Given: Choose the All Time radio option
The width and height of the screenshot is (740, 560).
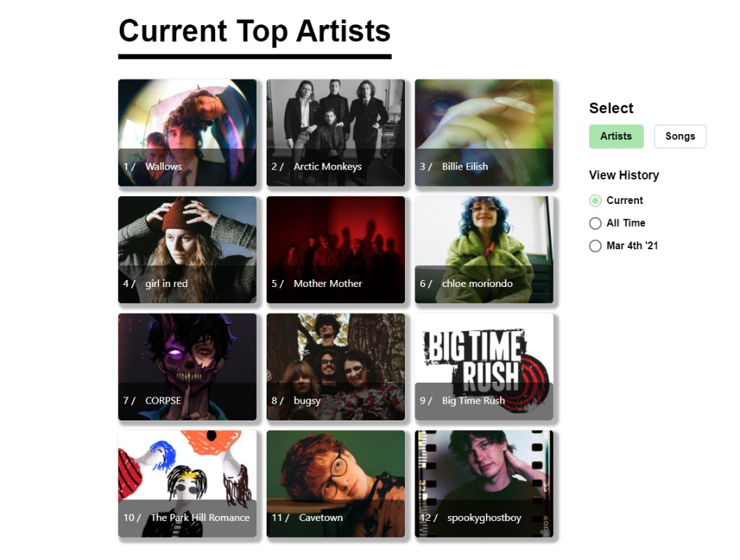Looking at the screenshot, I should (595, 223).
